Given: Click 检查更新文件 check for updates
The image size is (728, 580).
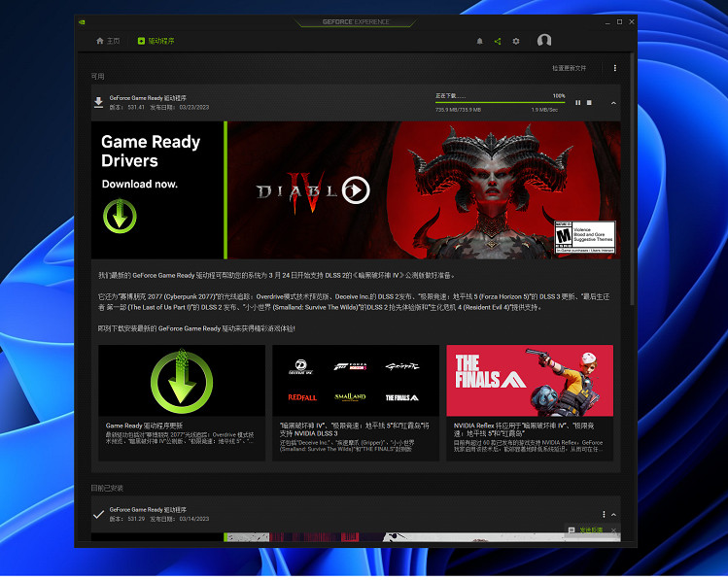Looking at the screenshot, I should pos(569,68).
